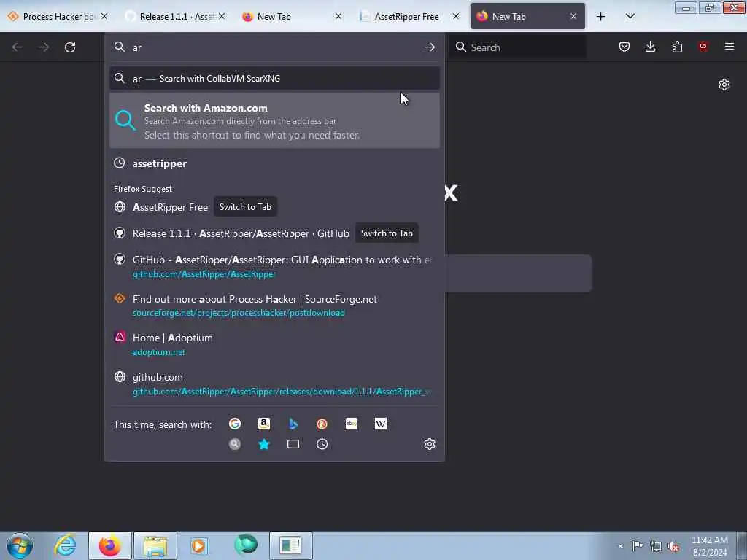Open Windows Media Player from taskbar
The image size is (747, 560).
(x=200, y=545)
